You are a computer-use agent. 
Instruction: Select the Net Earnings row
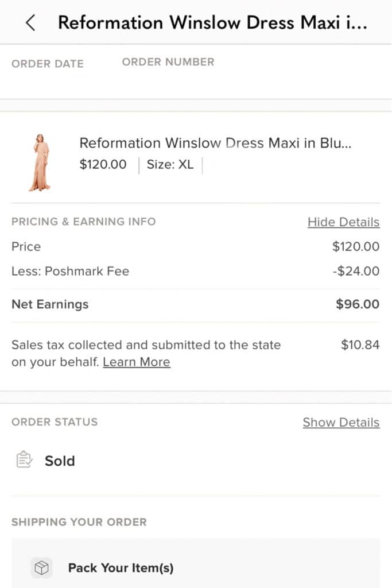click(x=196, y=304)
